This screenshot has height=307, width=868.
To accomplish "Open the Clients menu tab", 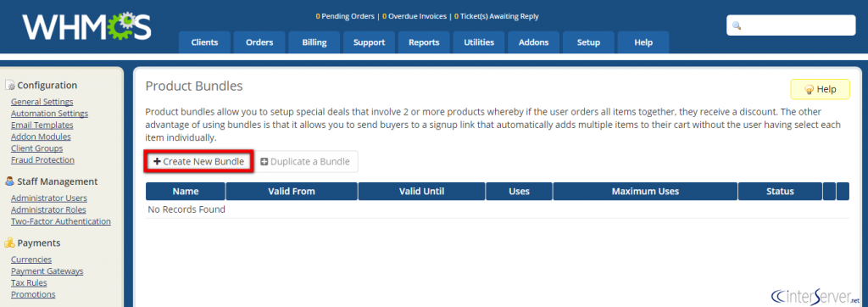I will pyautogui.click(x=204, y=42).
